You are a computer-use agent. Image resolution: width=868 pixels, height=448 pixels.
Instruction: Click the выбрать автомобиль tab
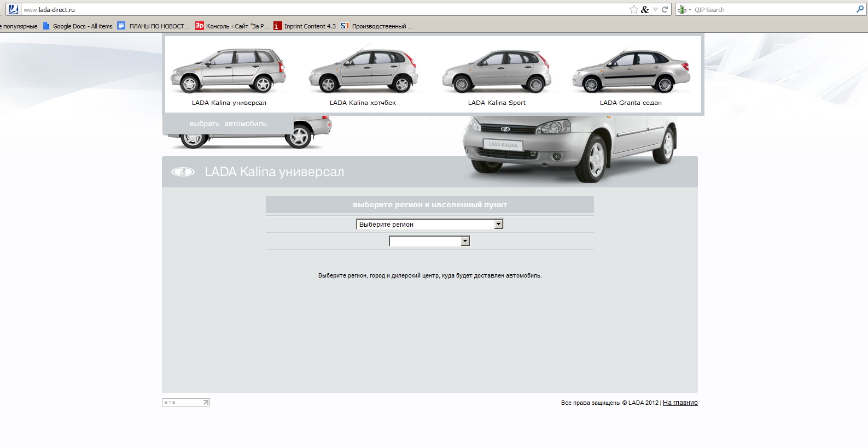228,124
